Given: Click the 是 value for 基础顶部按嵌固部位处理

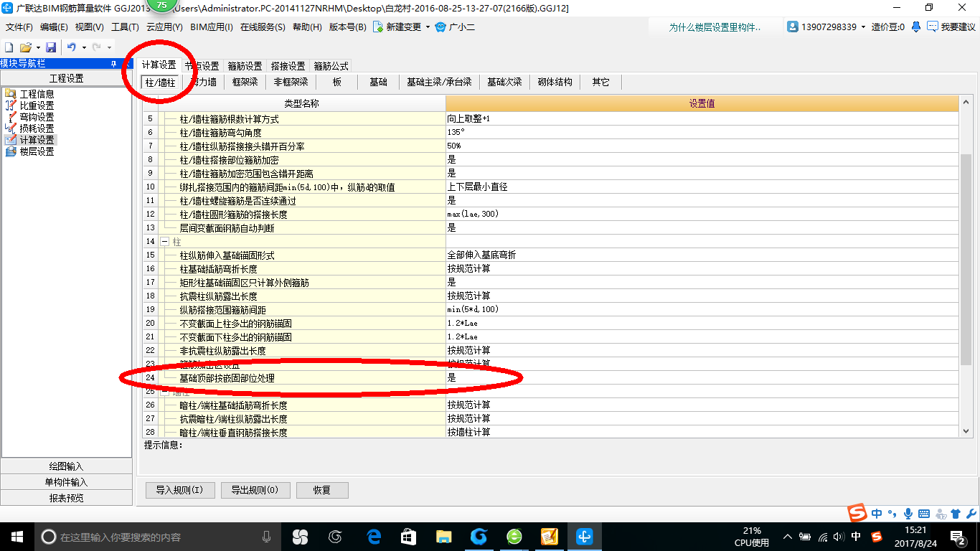Looking at the screenshot, I should tap(702, 378).
